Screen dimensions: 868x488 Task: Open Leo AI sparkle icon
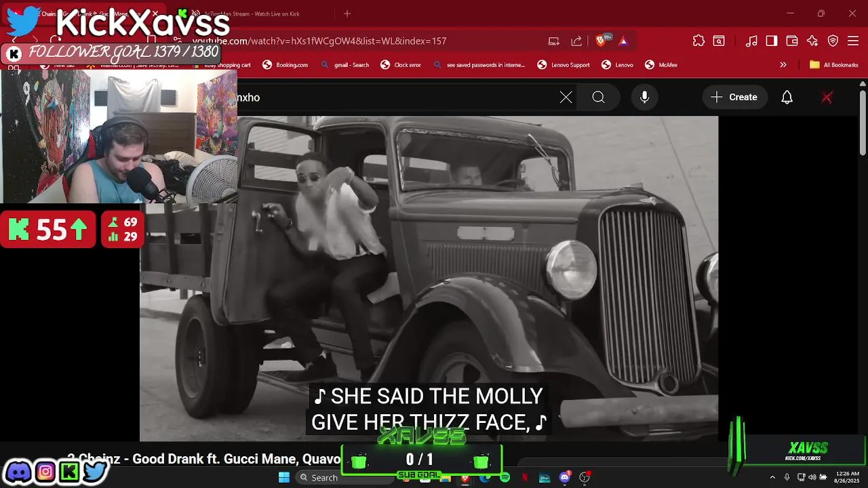(812, 41)
